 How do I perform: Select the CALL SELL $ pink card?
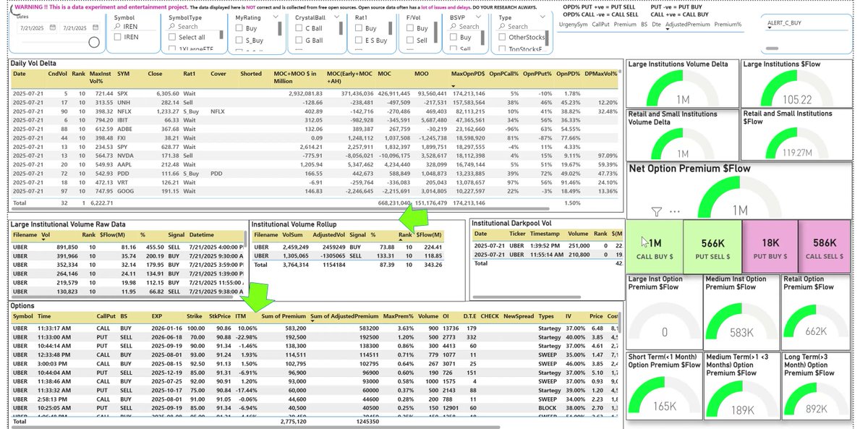click(824, 247)
